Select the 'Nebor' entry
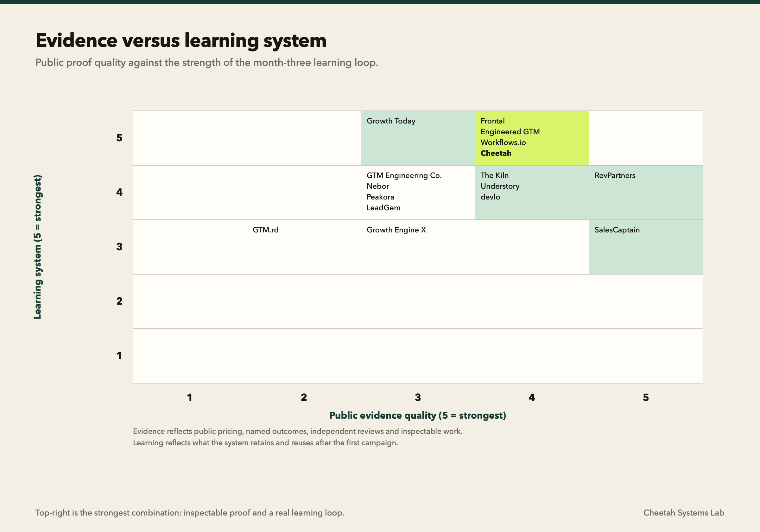This screenshot has width=760, height=532. click(x=378, y=187)
